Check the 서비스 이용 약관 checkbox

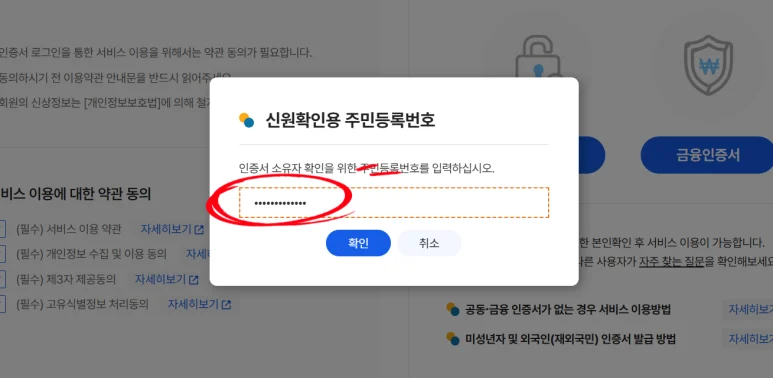(1, 229)
